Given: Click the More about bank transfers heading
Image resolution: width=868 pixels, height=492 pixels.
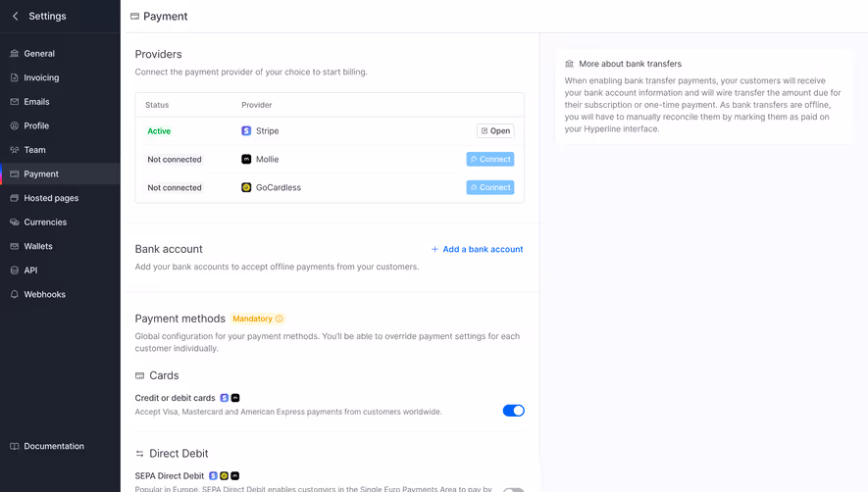Looking at the screenshot, I should [x=630, y=64].
